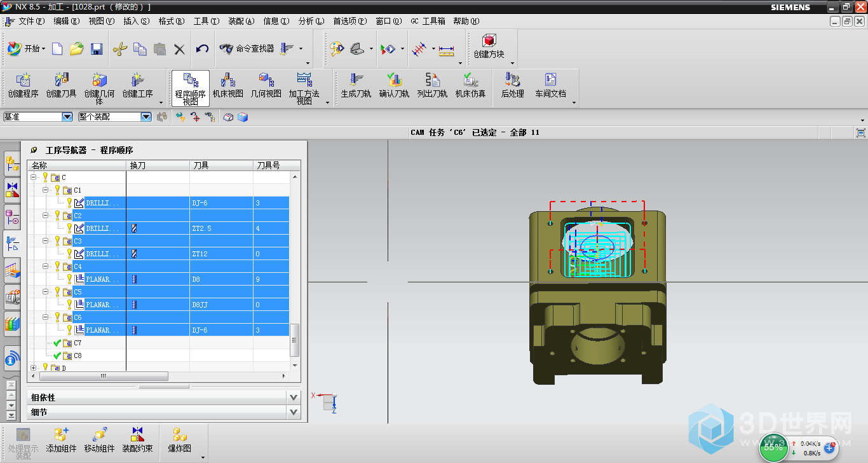Click the open folder icon
Viewport: 868px width, 463px height.
(x=76, y=49)
